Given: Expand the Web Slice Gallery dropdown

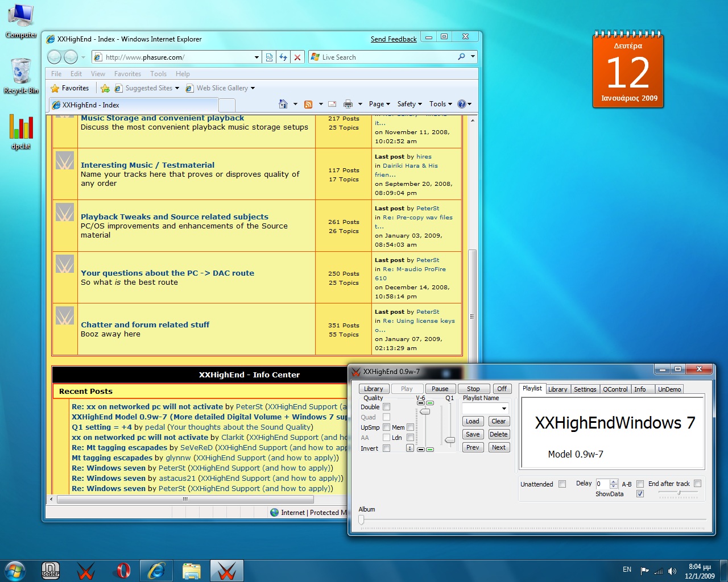Looking at the screenshot, I should [253, 88].
